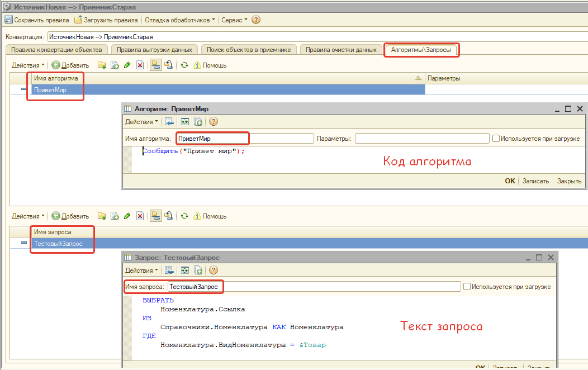Click the Имя запроса input field
This screenshot has height=370, width=588.
314,286
